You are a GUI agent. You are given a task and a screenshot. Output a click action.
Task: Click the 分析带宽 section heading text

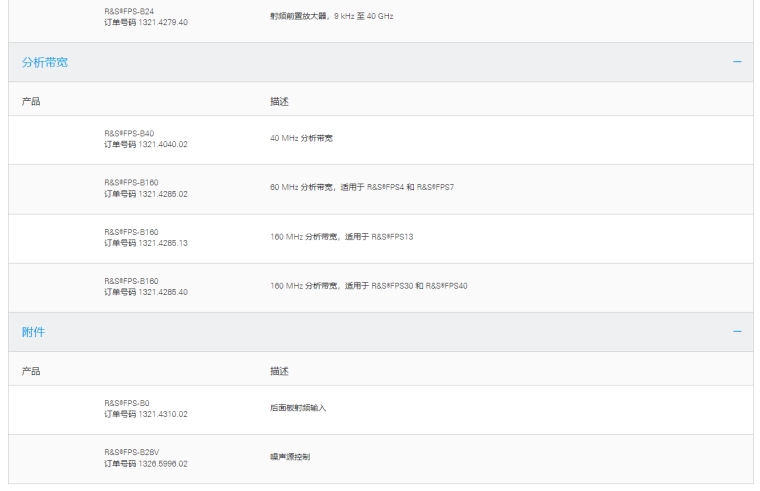tap(45, 63)
